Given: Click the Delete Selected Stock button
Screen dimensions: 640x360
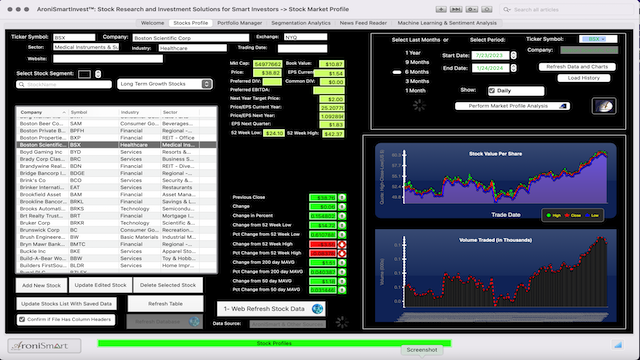Looking at the screenshot, I should click(168, 285).
